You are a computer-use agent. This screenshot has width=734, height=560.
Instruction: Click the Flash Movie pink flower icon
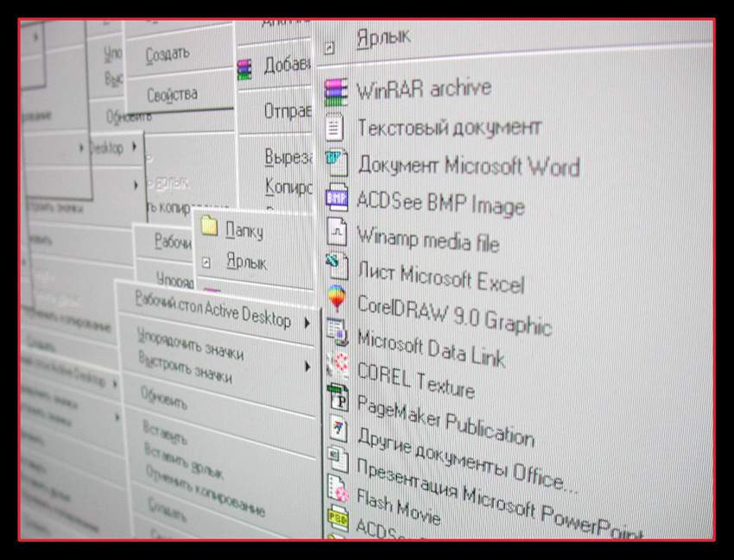339,489
